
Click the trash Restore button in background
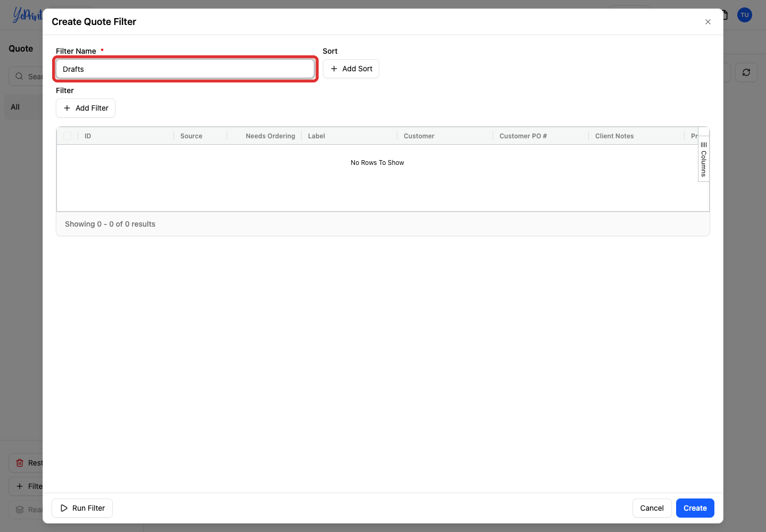click(26, 463)
